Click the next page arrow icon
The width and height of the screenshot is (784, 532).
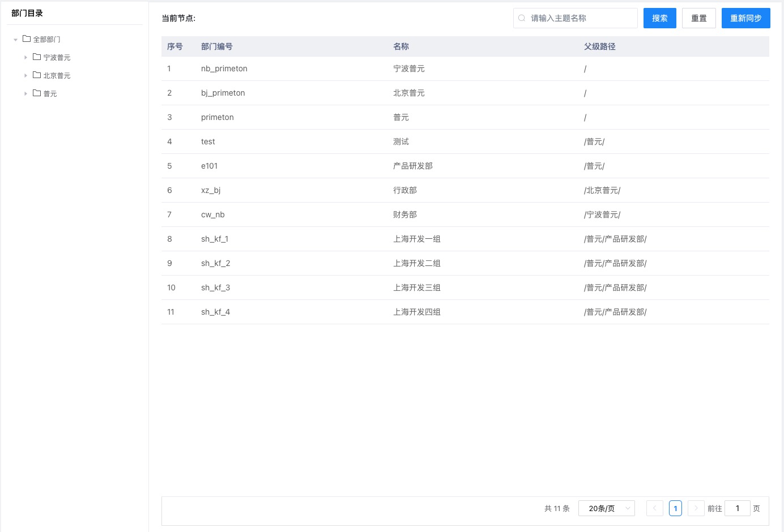pos(696,508)
